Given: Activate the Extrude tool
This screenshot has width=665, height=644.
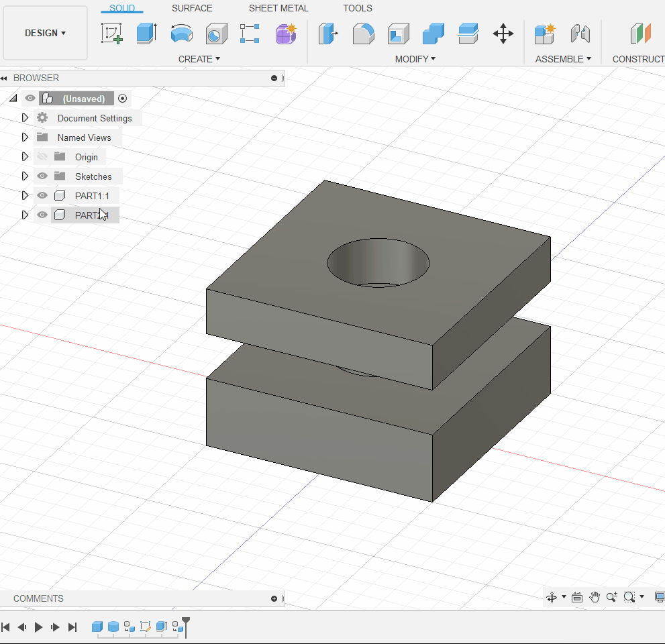Looking at the screenshot, I should click(146, 32).
